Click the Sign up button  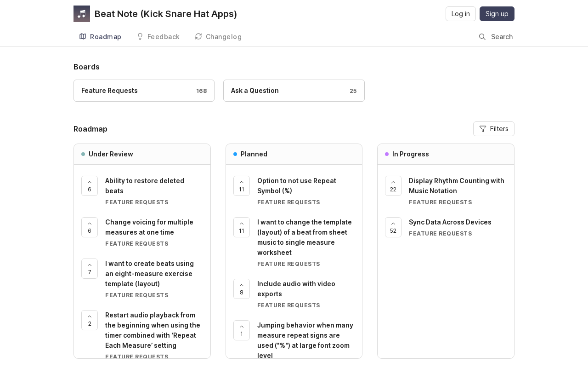click(x=497, y=14)
